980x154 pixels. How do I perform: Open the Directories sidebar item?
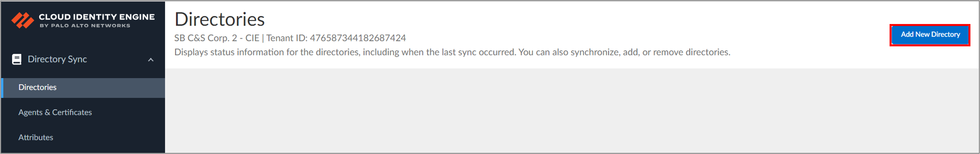coord(83,87)
